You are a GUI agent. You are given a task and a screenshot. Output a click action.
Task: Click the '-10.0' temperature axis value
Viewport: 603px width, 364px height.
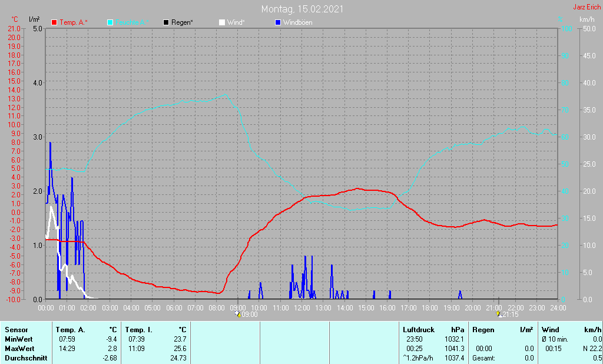tap(13, 299)
